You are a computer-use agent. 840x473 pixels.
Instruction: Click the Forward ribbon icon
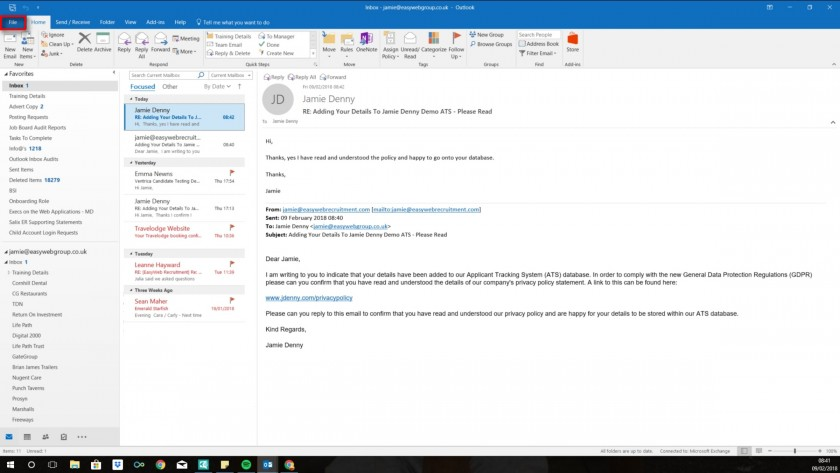click(161, 39)
